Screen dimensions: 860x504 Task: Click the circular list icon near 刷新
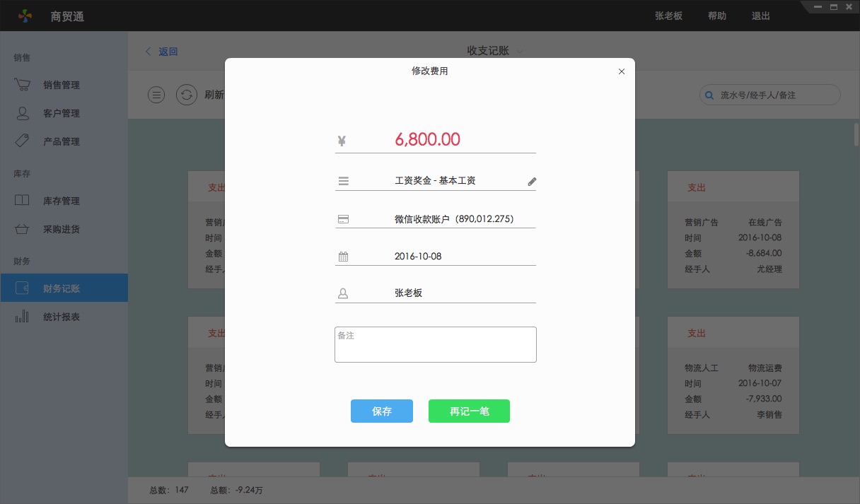[x=156, y=94]
